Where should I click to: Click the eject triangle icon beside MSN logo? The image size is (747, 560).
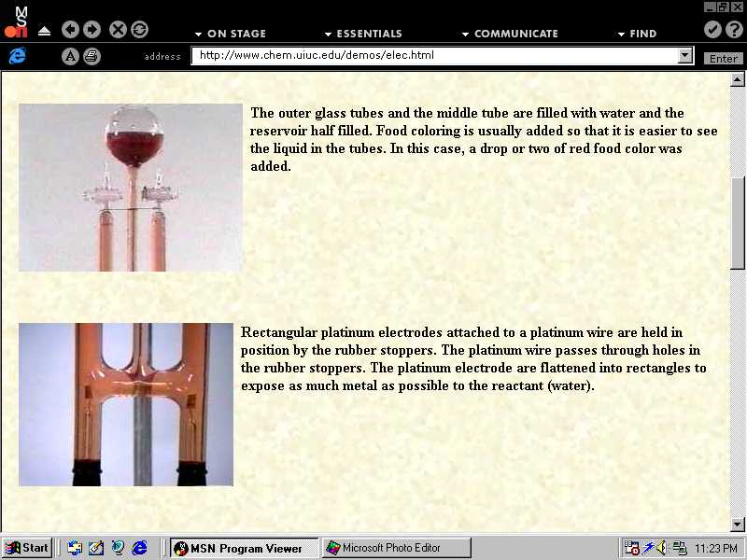point(44,31)
